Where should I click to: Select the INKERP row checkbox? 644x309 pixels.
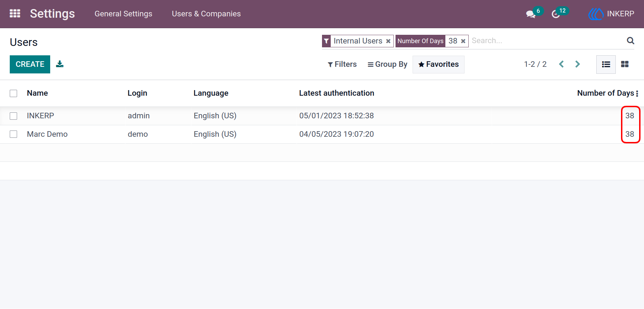[x=14, y=116]
